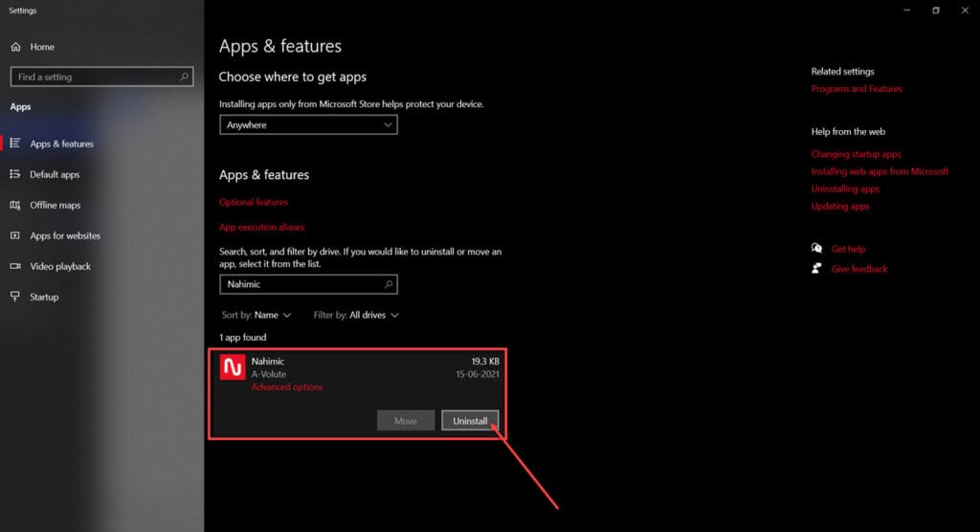The image size is (980, 532).
Task: Open the Offline maps page
Action: click(55, 205)
